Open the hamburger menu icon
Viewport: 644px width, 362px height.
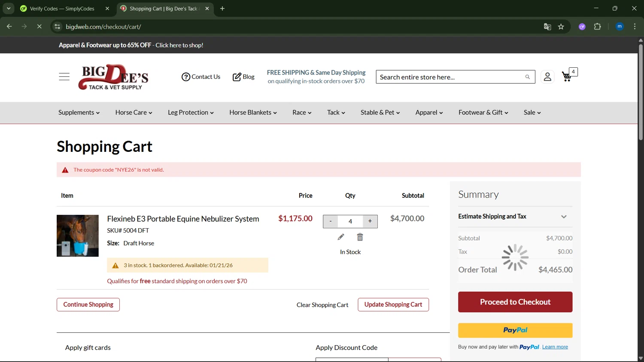tap(64, 77)
